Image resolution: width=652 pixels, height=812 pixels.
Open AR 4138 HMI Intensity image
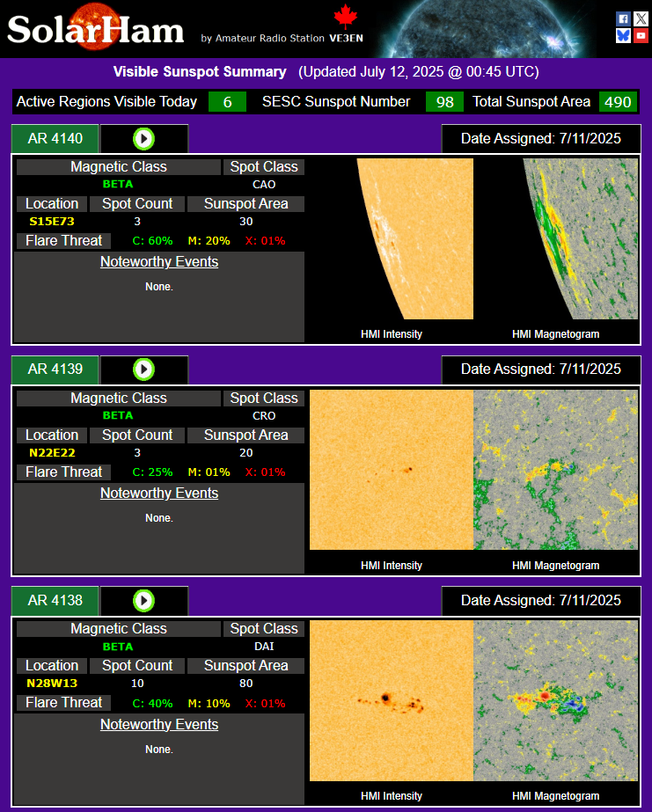[392, 700]
